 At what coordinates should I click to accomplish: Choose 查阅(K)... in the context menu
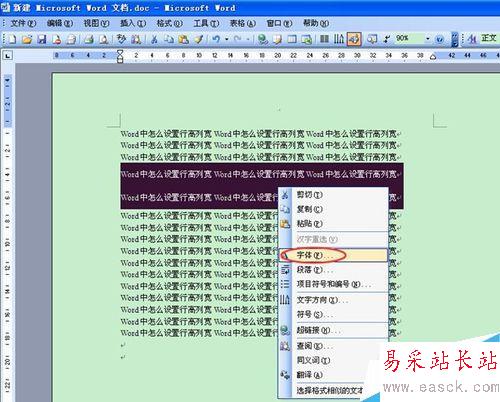pos(330,346)
